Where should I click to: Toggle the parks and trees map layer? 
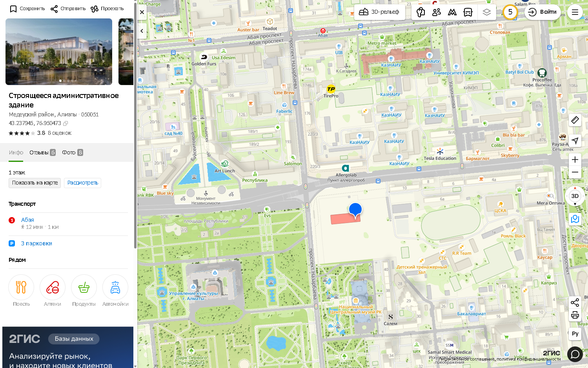click(421, 12)
